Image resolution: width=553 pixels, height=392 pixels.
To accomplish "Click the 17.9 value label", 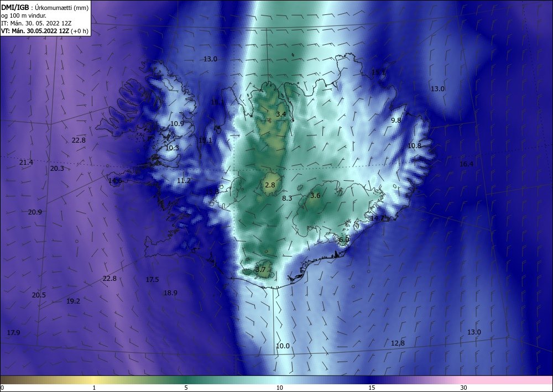I will click(x=13, y=332).
